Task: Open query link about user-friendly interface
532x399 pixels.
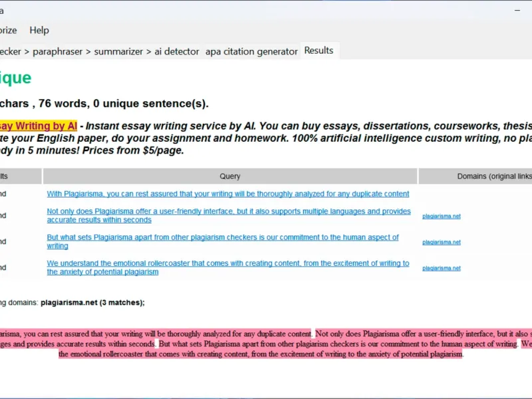Action: [x=229, y=215]
